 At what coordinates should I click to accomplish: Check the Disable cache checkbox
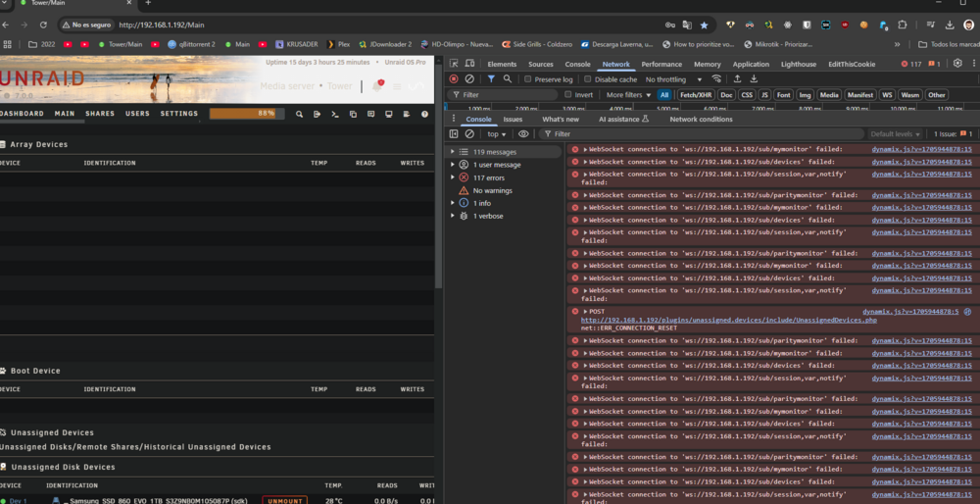(x=587, y=79)
